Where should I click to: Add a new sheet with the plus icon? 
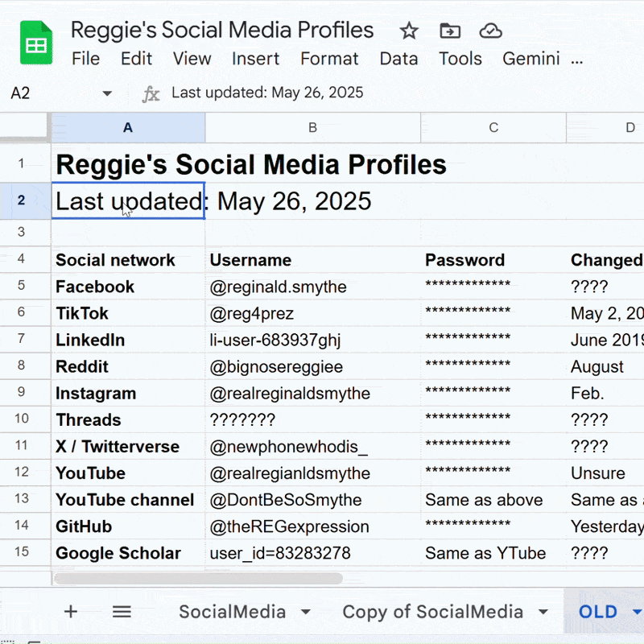(x=71, y=612)
